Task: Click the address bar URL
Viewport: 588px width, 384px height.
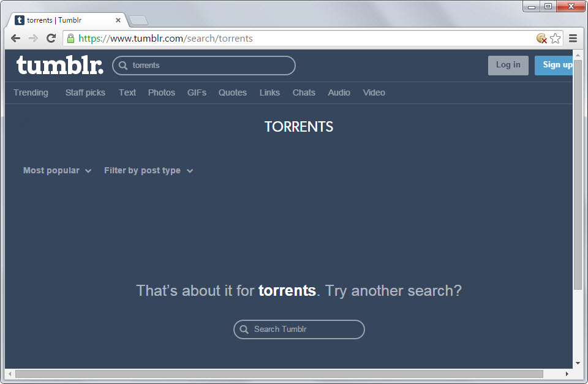Action: coord(165,39)
